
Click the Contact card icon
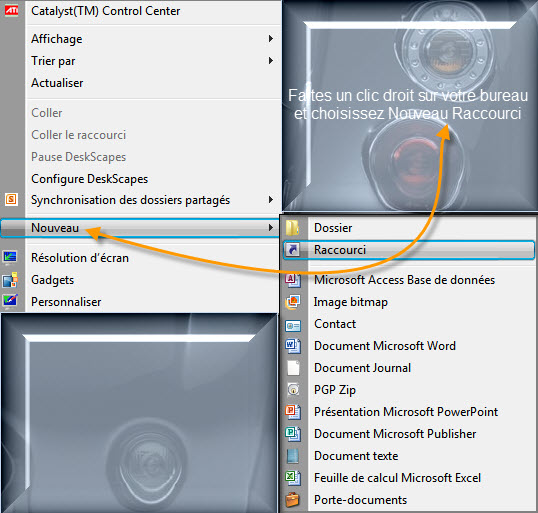[x=293, y=325]
